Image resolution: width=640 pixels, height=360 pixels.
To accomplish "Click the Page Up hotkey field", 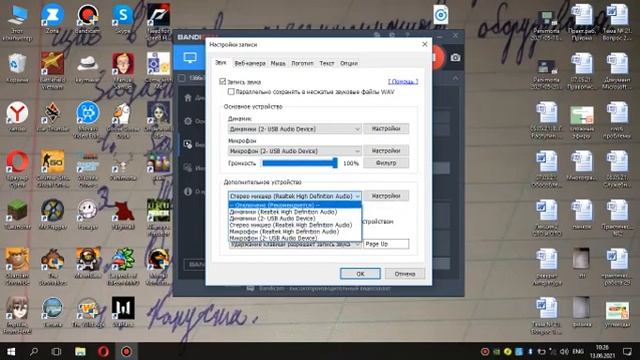I will [x=386, y=244].
